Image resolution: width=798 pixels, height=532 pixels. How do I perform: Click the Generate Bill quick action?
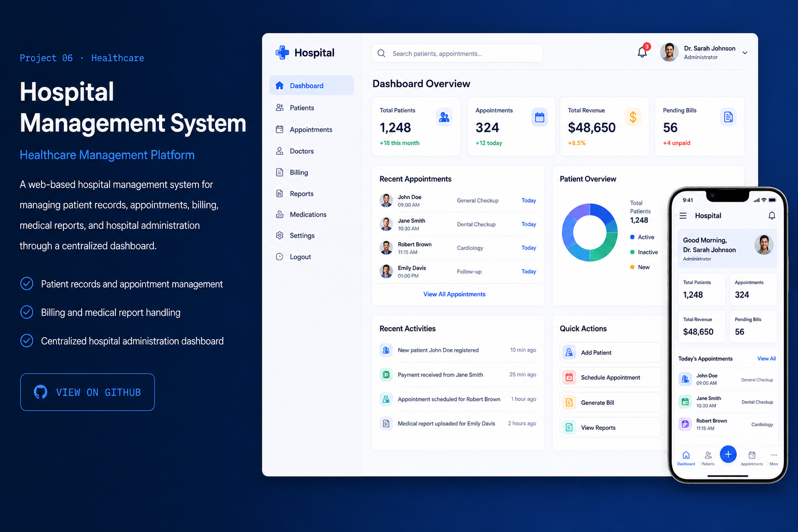[610, 403]
